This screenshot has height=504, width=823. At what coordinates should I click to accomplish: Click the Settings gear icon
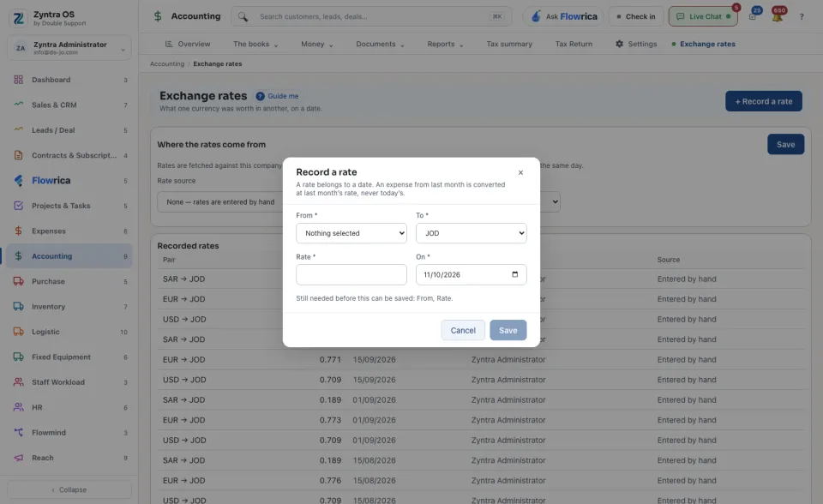click(x=619, y=44)
